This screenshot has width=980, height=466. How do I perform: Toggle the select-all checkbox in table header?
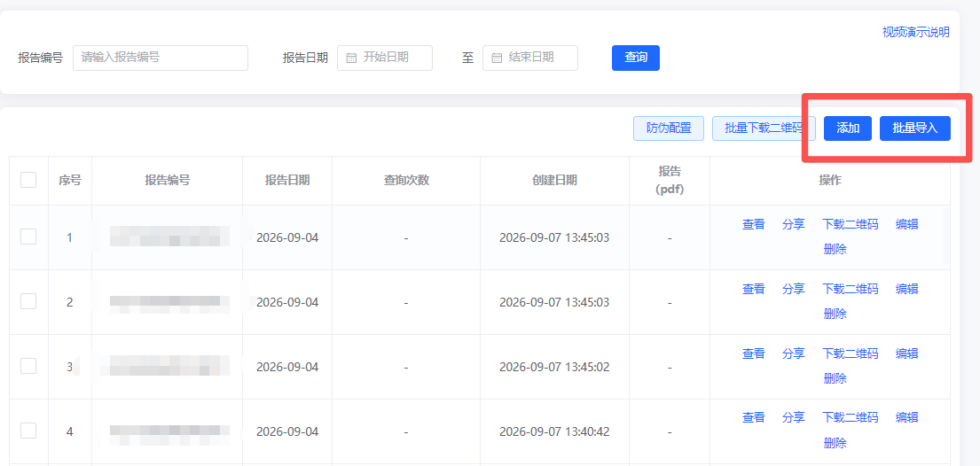coord(28,180)
